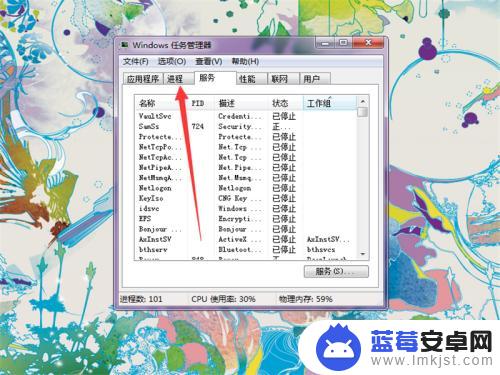Minimize the Windows Task Manager window
The image size is (500, 375).
pyautogui.click(x=326, y=43)
